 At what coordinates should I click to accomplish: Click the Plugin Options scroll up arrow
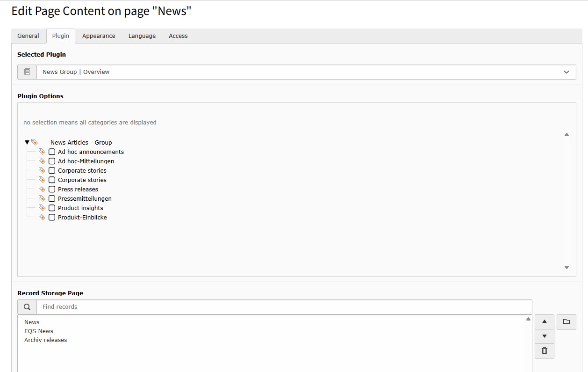(x=566, y=135)
